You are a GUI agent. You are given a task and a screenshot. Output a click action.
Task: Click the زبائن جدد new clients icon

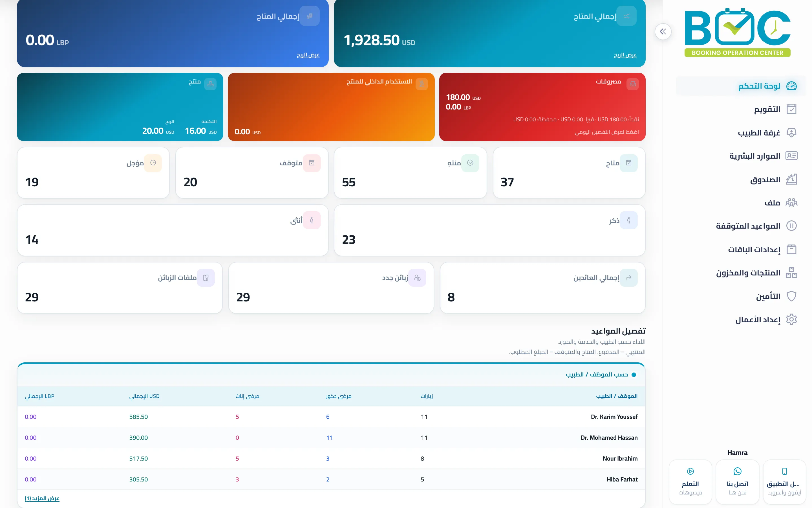click(x=417, y=278)
